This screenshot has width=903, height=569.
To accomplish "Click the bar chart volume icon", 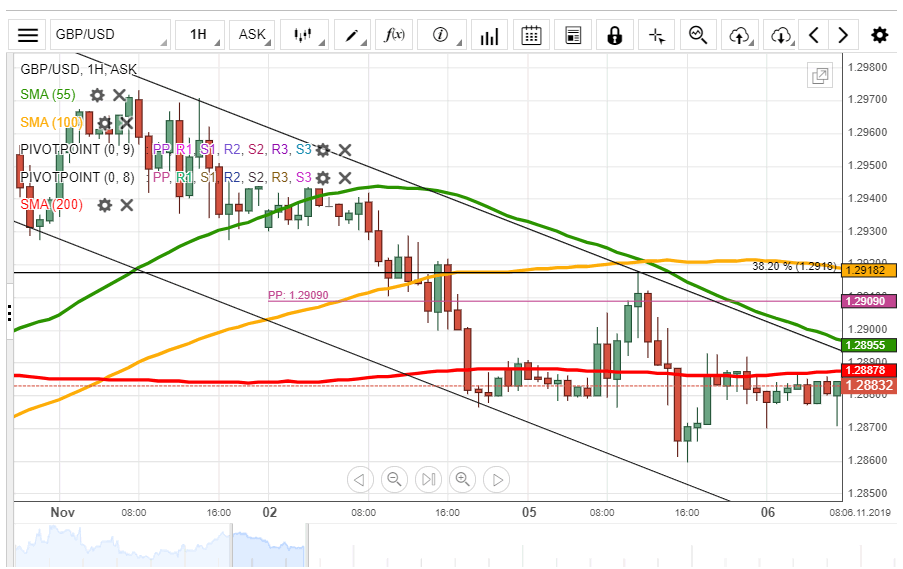I will [489, 35].
